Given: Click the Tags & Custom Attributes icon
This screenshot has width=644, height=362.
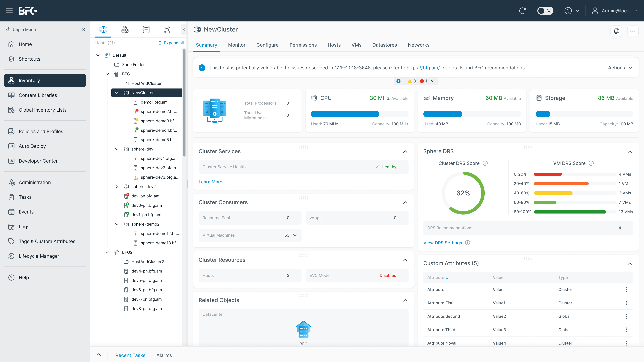Looking at the screenshot, I should coord(11,241).
